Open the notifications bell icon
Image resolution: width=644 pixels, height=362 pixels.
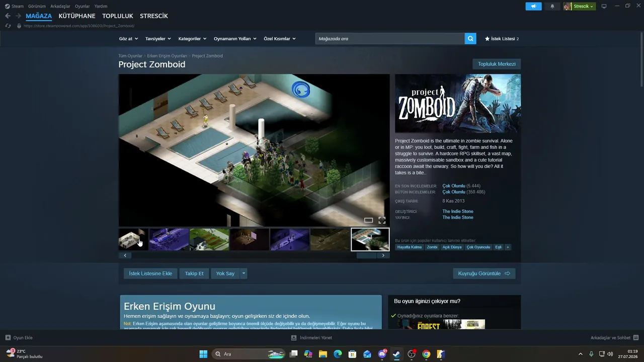(x=552, y=7)
